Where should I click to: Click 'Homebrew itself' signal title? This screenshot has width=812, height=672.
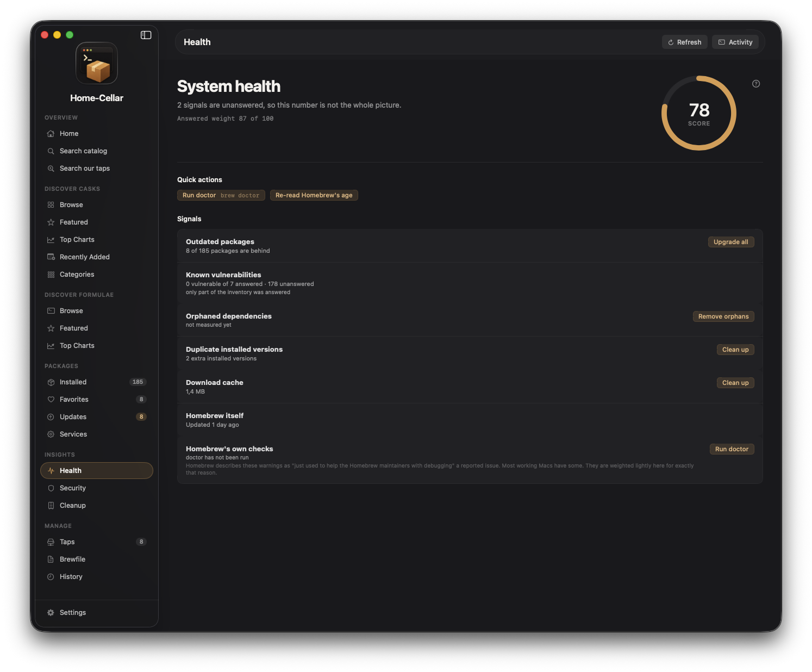(x=215, y=416)
